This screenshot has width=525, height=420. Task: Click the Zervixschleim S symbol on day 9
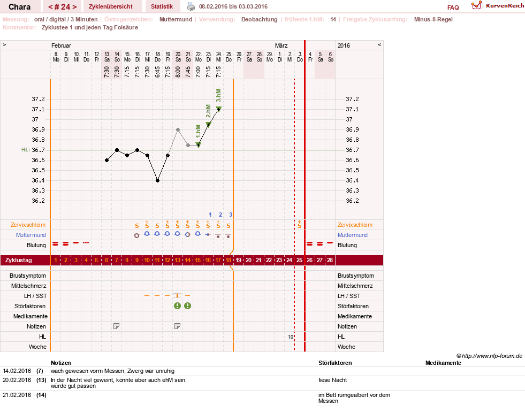136,226
